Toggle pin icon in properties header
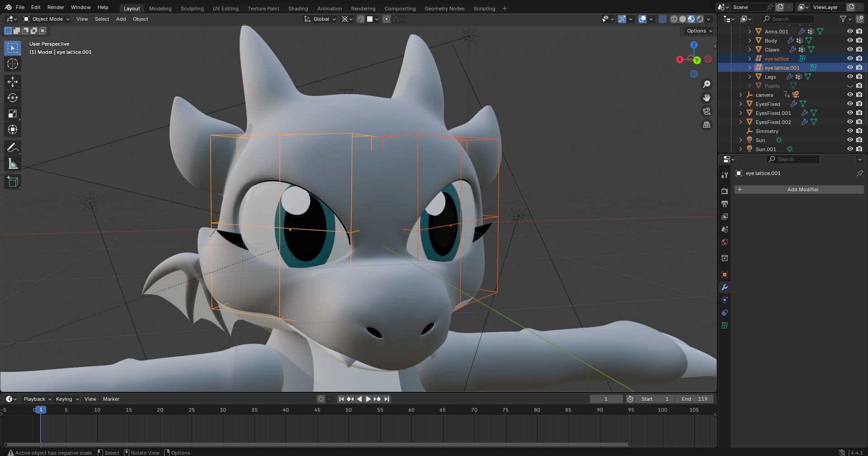Viewport: 868px width, 456px height. coord(859,173)
